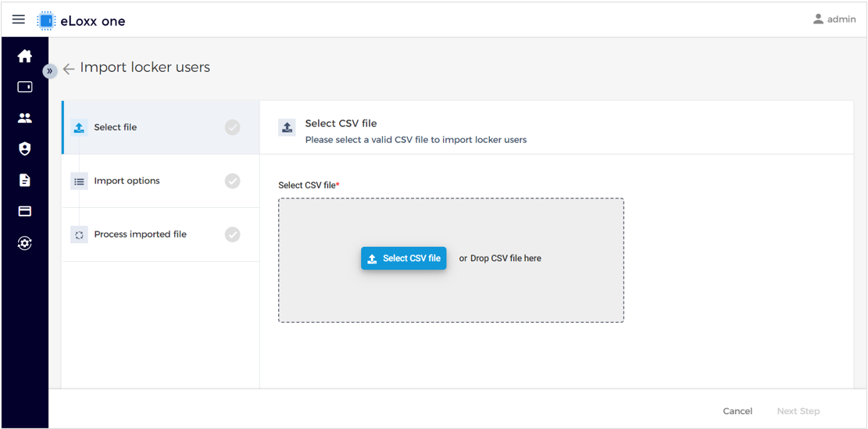Screen dimensions: 868x429
Task: Expand the sidebar with double-chevron
Action: (x=50, y=71)
